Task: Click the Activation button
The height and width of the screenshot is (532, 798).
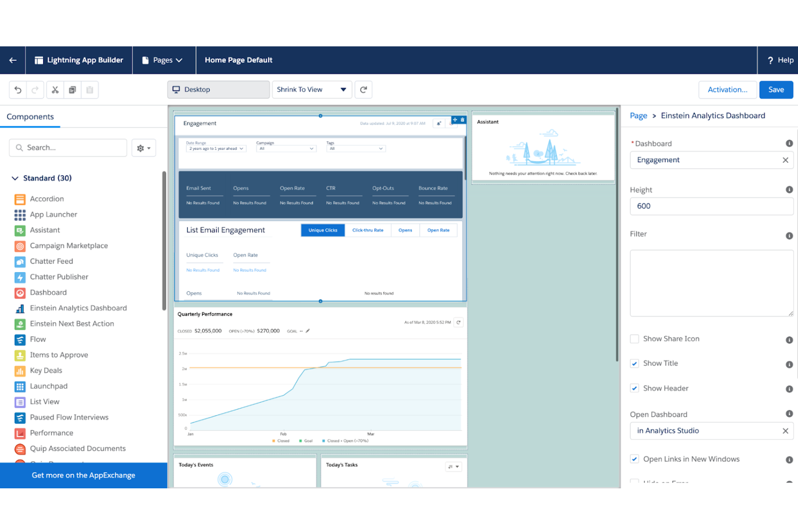Action: (x=727, y=89)
